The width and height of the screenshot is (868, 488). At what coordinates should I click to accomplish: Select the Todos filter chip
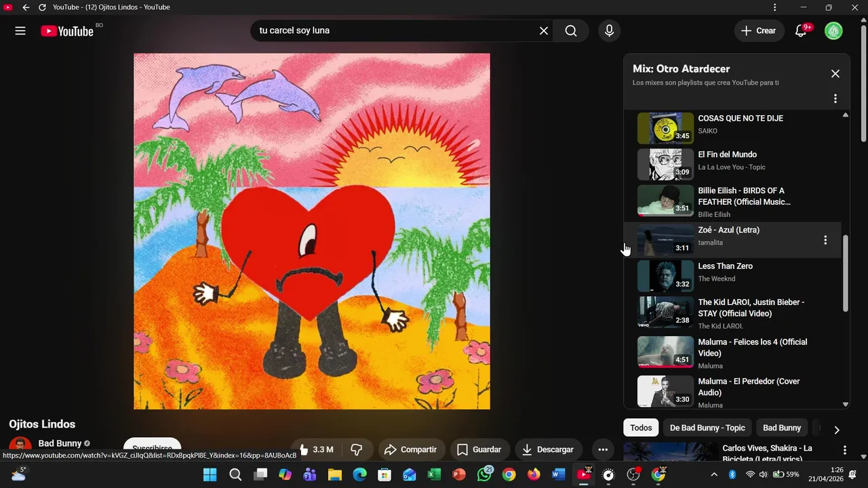point(641,428)
